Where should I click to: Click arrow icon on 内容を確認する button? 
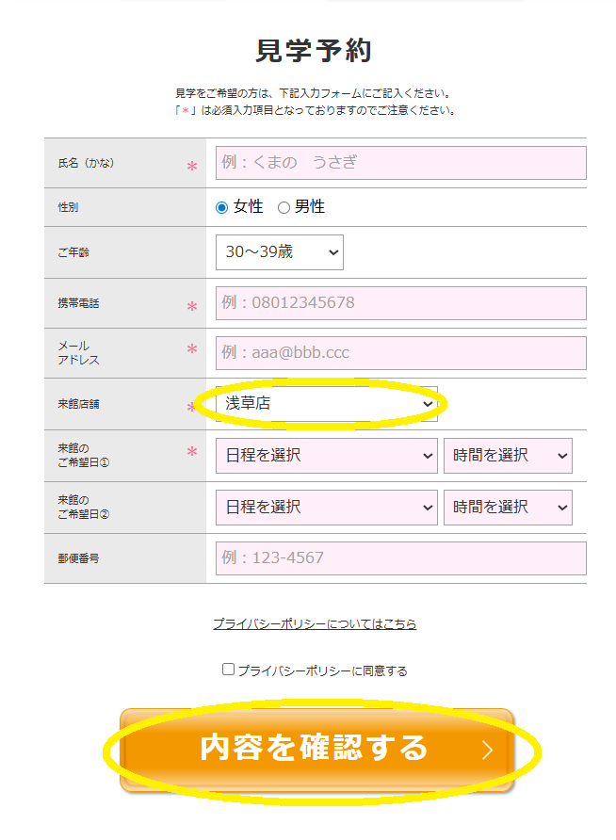pos(487,750)
